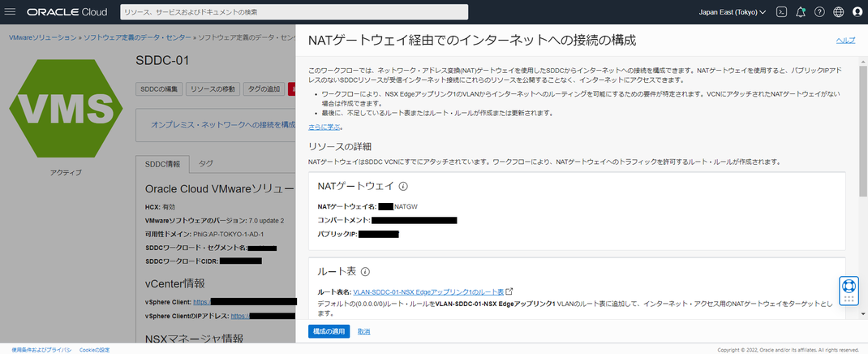Click オンプレミス・ネットワークへの接続を構成 link

[x=223, y=125]
